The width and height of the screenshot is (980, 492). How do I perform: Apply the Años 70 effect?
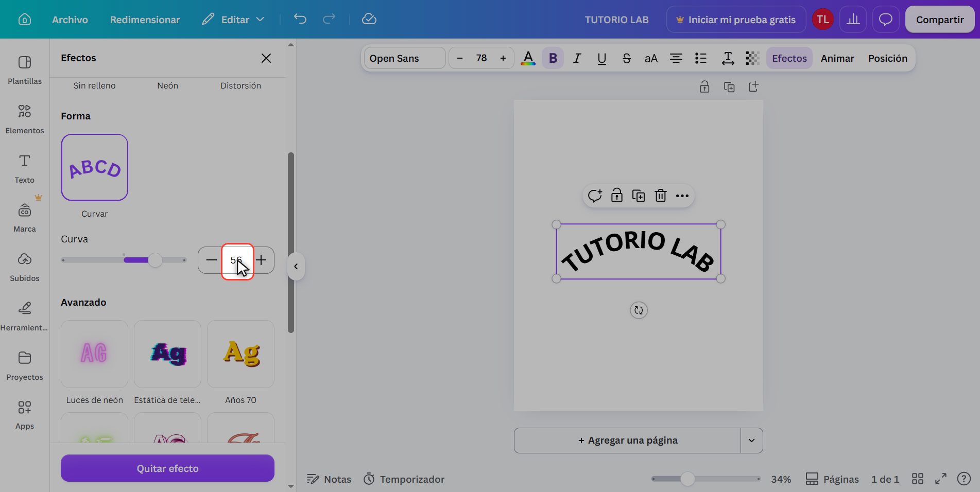tap(240, 354)
